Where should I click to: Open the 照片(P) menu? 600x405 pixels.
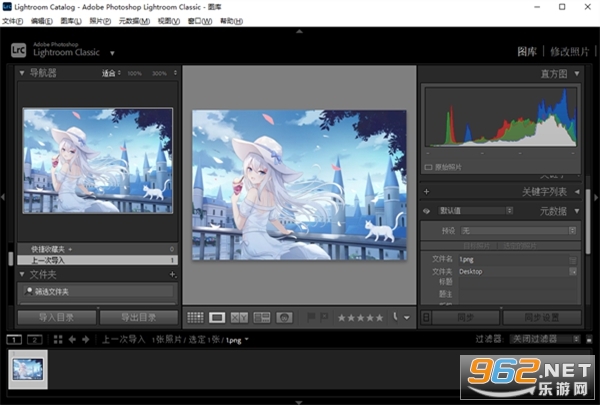100,21
